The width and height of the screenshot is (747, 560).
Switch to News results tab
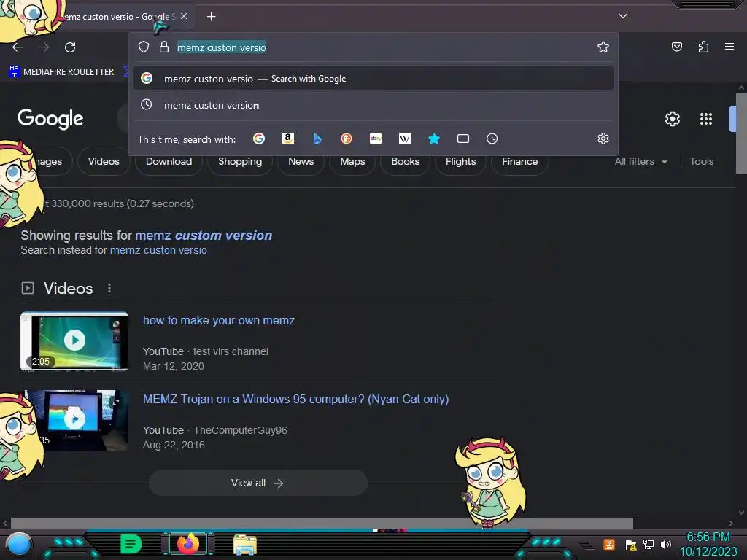(301, 161)
